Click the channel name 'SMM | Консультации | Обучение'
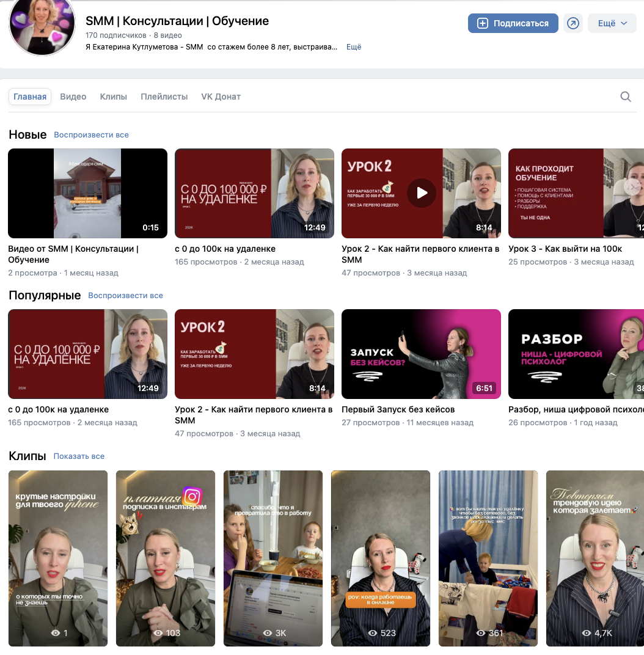The image size is (644, 655). (x=177, y=21)
